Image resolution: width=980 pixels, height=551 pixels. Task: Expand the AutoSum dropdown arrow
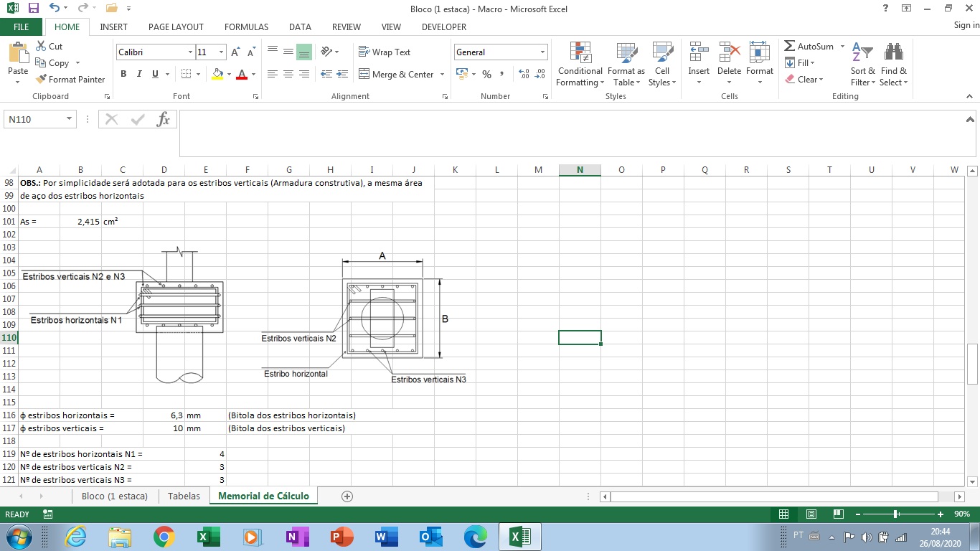(x=842, y=46)
